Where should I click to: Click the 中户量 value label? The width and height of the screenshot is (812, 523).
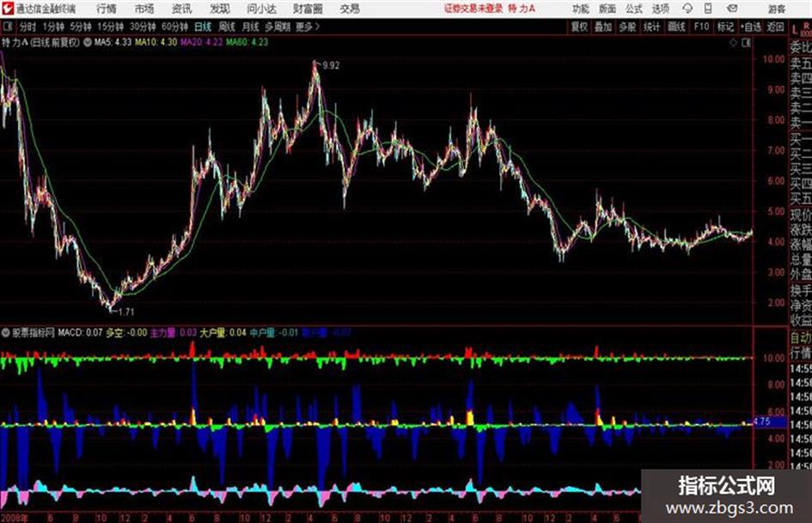tap(274, 332)
